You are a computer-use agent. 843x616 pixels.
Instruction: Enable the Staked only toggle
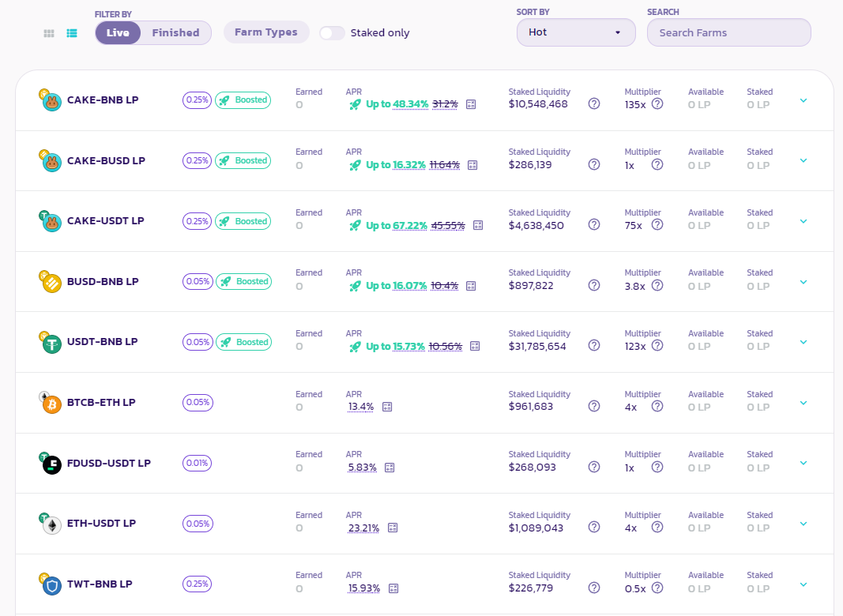[x=332, y=33]
